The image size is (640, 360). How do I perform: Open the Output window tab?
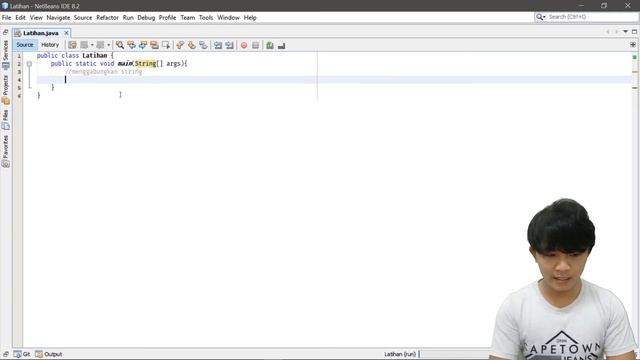tap(49, 354)
